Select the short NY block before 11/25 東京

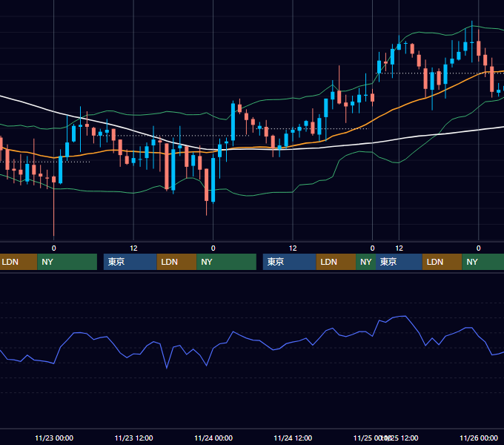coord(366,262)
